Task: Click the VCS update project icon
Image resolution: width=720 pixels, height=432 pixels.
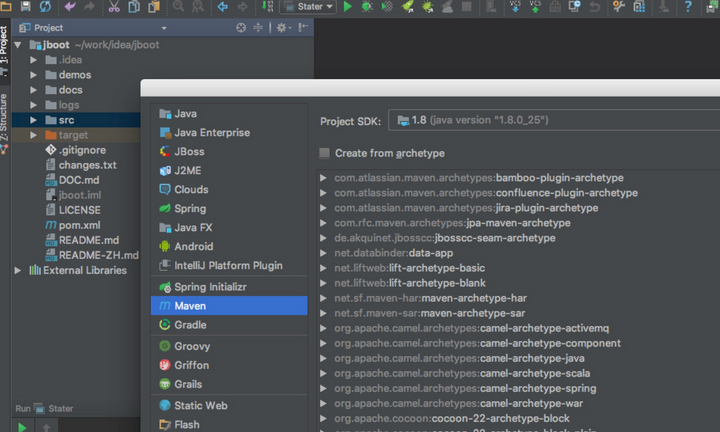Action: [x=515, y=6]
